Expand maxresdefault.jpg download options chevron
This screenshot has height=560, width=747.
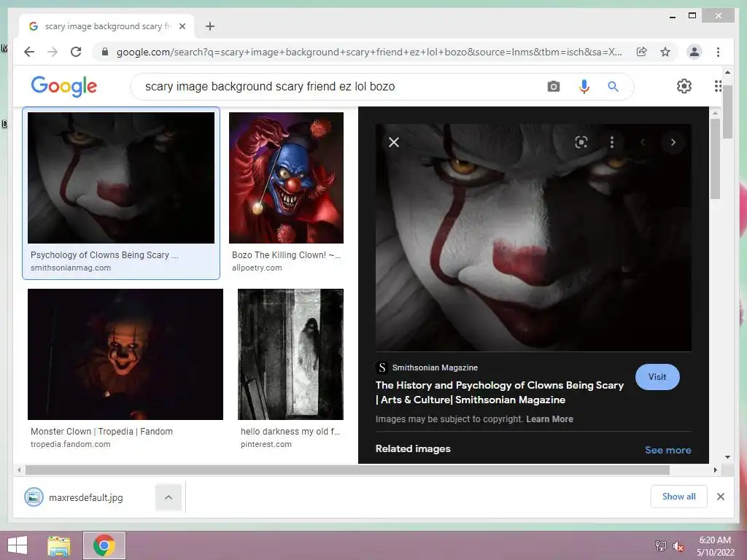click(169, 497)
